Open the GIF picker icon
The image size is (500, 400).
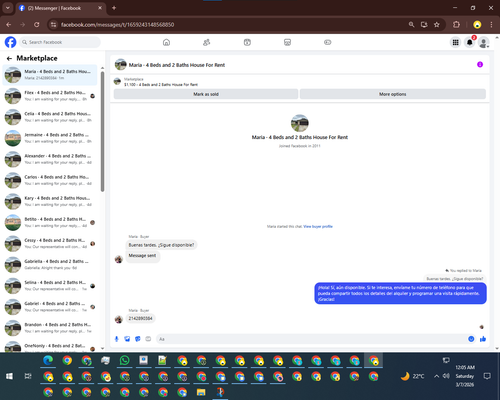point(148,339)
